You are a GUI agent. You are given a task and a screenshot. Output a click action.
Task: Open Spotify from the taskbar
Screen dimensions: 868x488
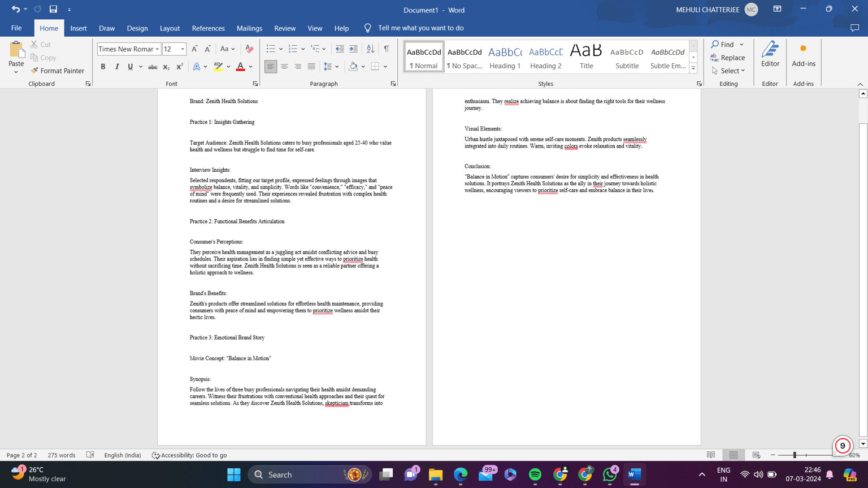point(535,474)
